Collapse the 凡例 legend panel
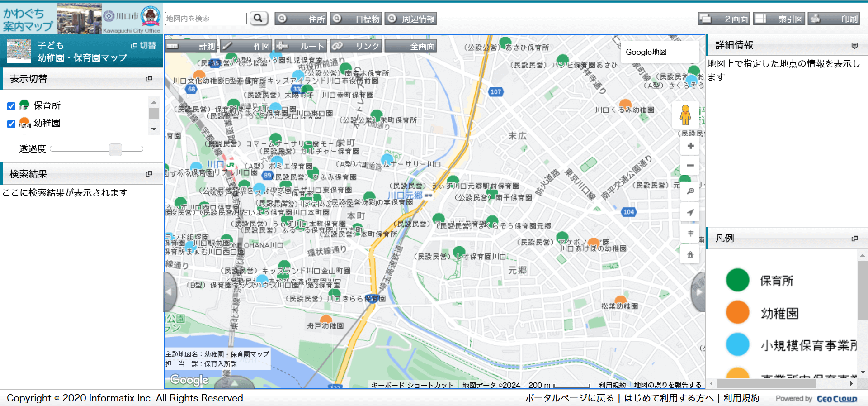The width and height of the screenshot is (868, 406). 854,238
